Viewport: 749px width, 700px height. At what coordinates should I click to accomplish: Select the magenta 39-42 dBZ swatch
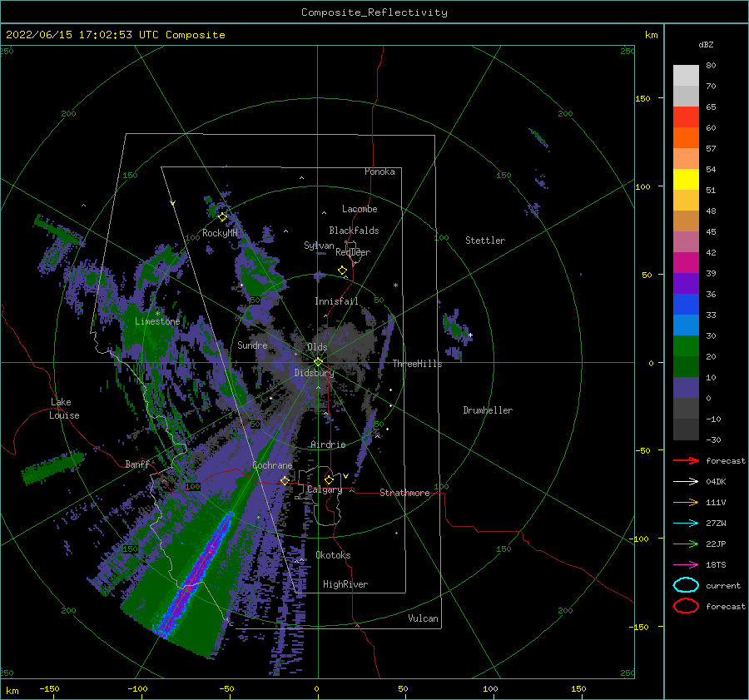coord(686,263)
